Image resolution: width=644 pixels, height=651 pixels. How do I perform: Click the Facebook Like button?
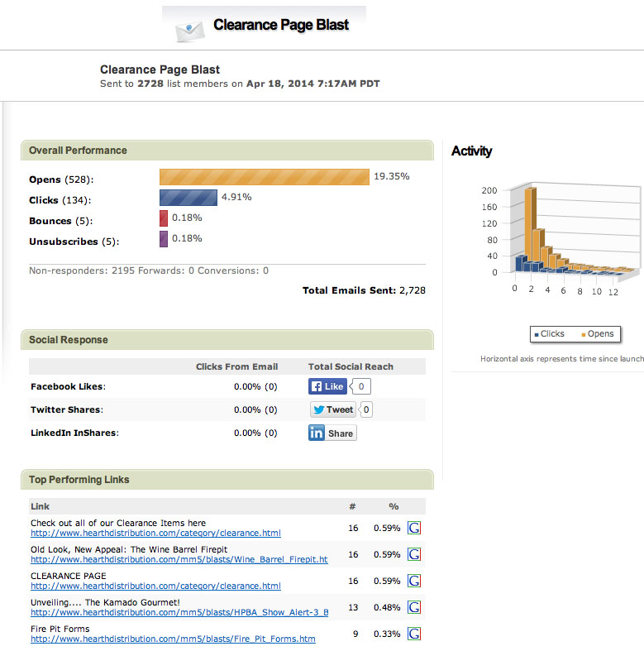327,386
